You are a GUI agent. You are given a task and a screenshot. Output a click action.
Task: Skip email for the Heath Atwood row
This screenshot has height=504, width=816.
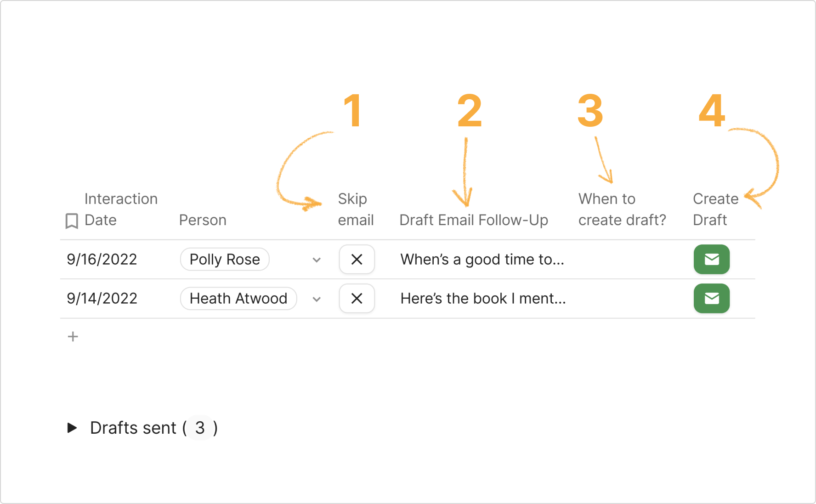pyautogui.click(x=357, y=299)
